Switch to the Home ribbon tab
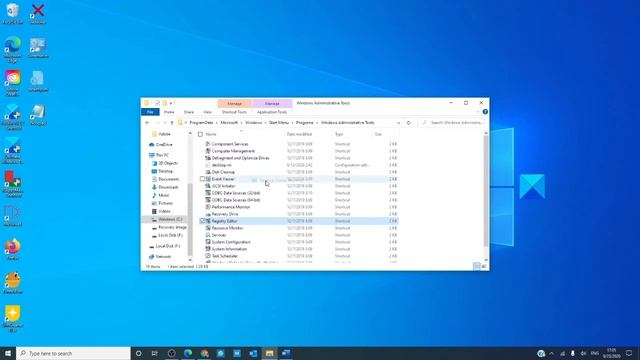640x360 pixels. click(x=169, y=112)
